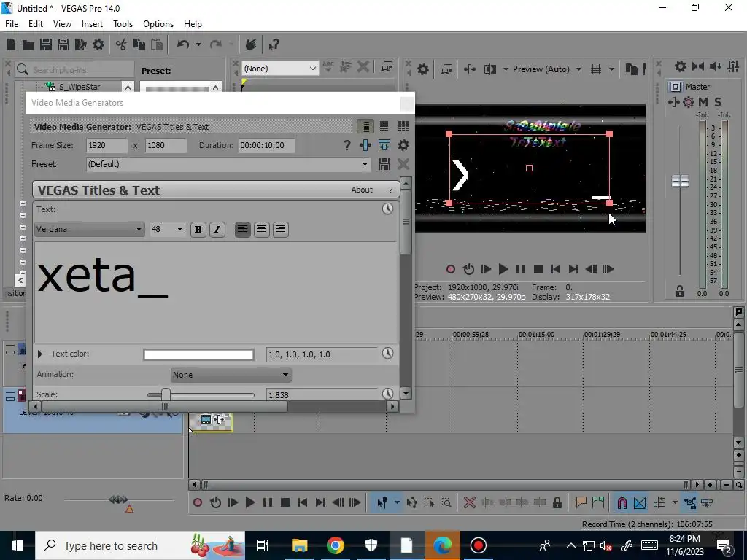Open generator help question mark icon
Image resolution: width=747 pixels, height=560 pixels.
(x=347, y=145)
